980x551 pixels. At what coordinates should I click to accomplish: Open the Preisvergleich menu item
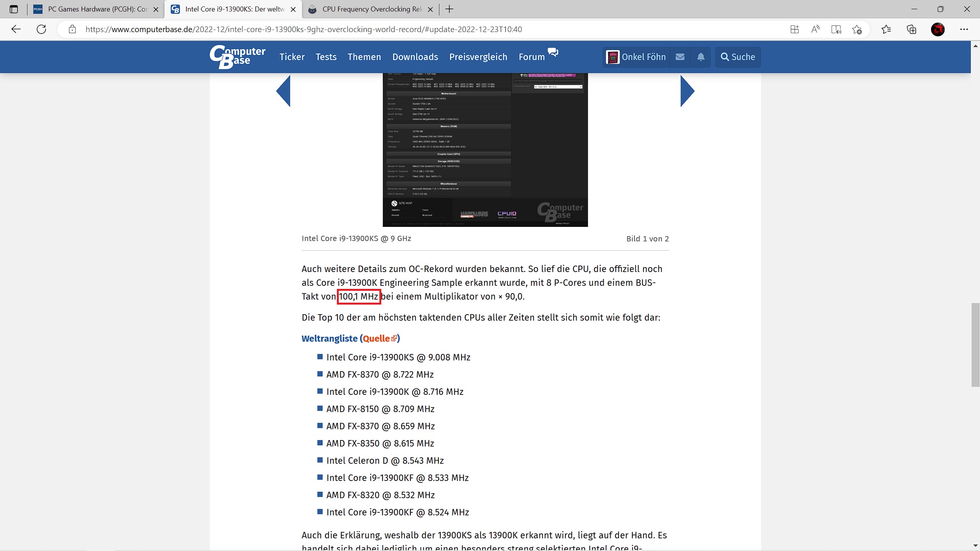click(478, 57)
